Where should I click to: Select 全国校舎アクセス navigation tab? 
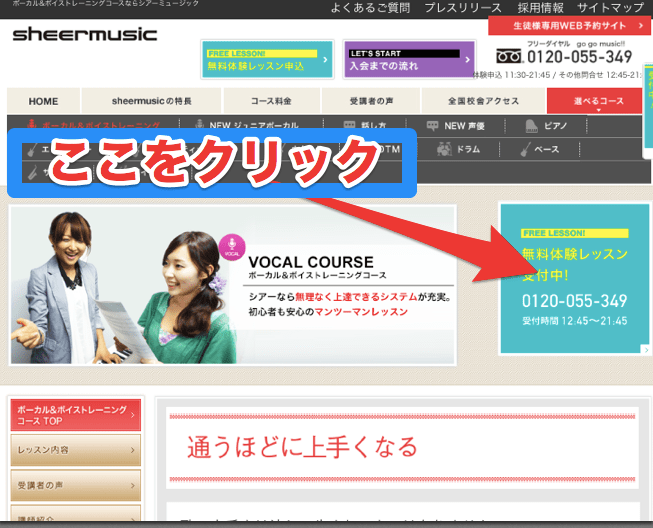(484, 101)
